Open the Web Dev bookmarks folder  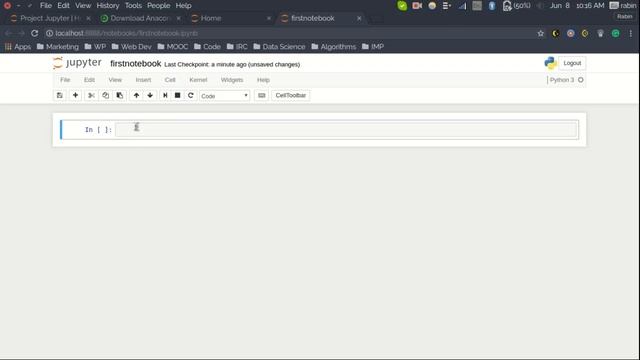[x=131, y=47]
